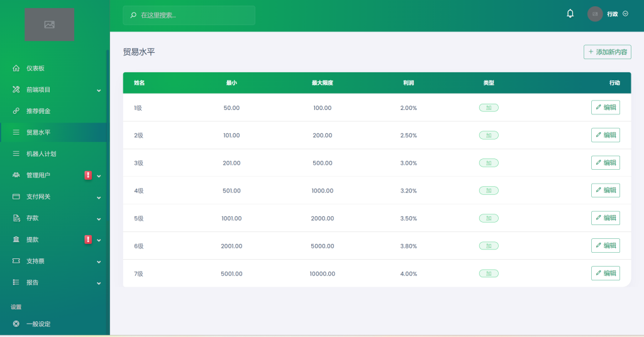Click the credit card icon for 支付网关
The image size is (644, 337).
click(16, 197)
